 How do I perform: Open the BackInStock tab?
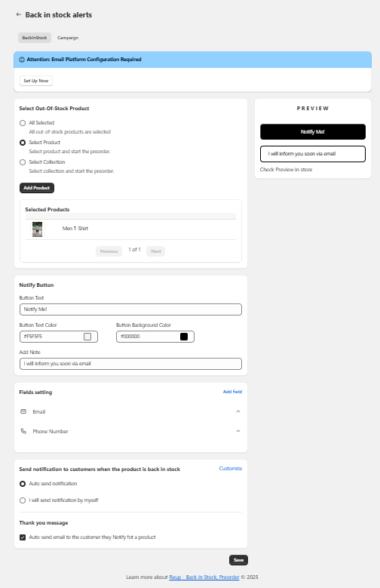pos(35,38)
